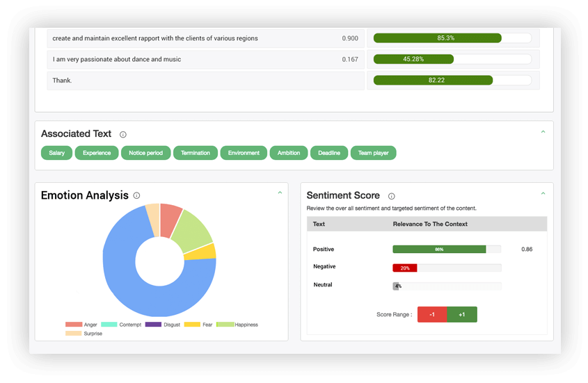Select the Notice period tag

click(x=146, y=153)
